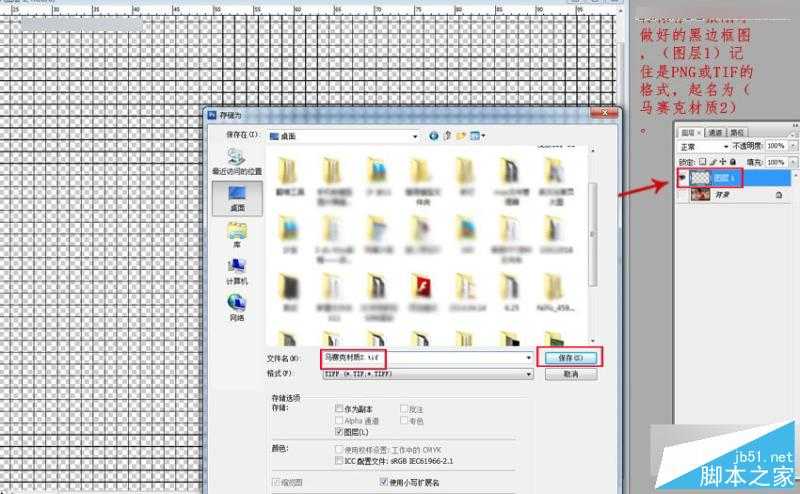The image size is (800, 494).
Task: Toggle the 使用校样设置 checkbox
Action: tap(339, 450)
